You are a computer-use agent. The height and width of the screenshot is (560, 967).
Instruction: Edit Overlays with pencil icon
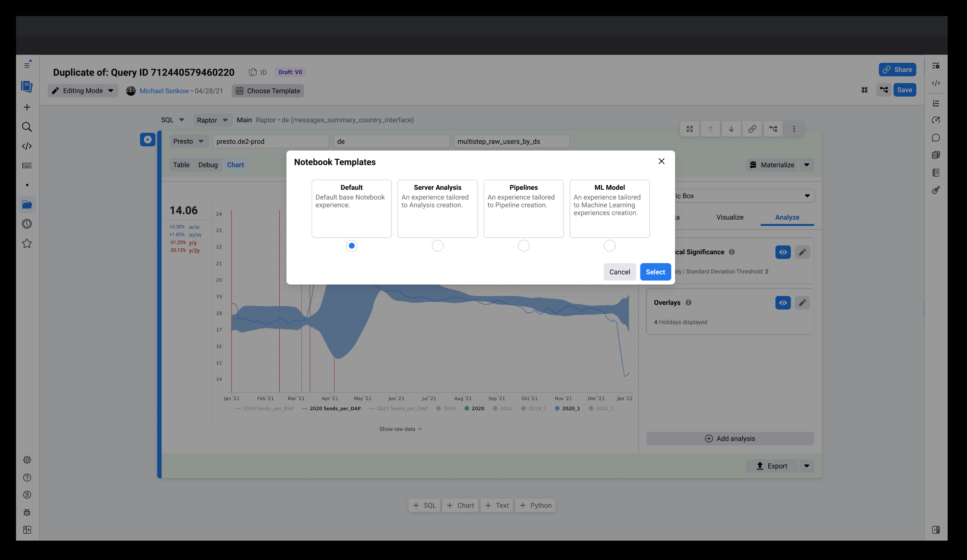(x=802, y=303)
